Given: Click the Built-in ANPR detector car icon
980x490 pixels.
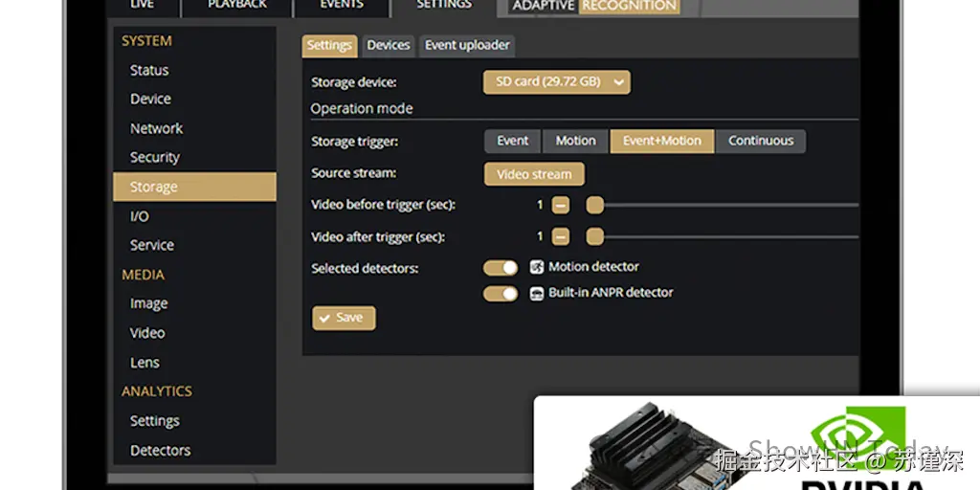Looking at the screenshot, I should coord(537,294).
